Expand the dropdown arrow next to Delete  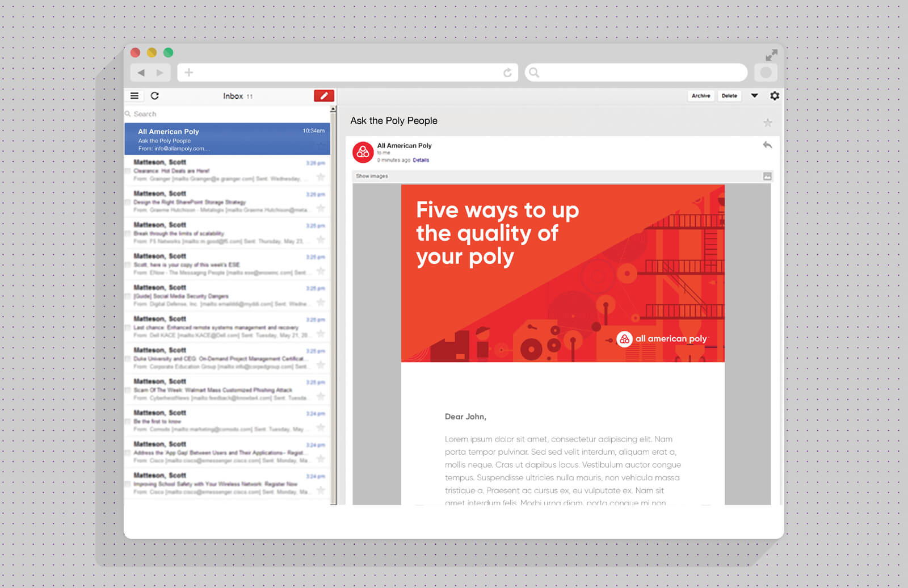[754, 96]
